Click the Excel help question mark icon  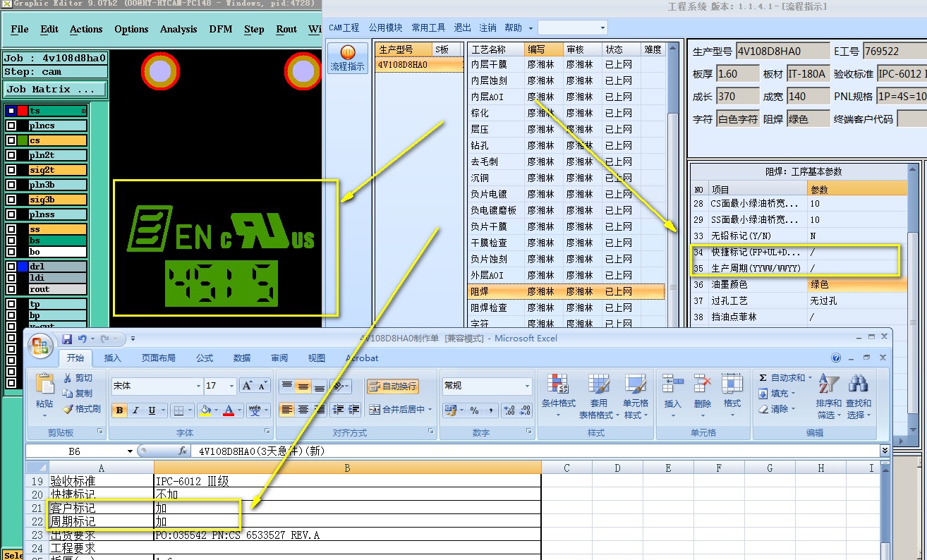point(836,358)
